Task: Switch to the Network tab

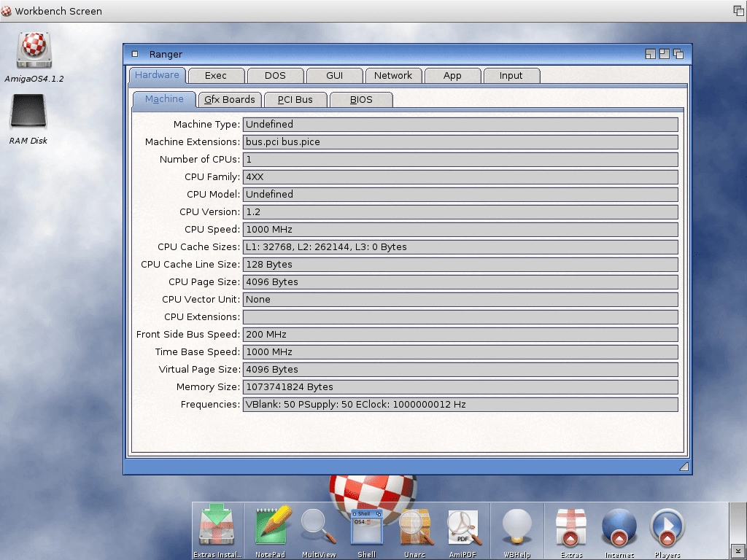Action: coord(393,76)
